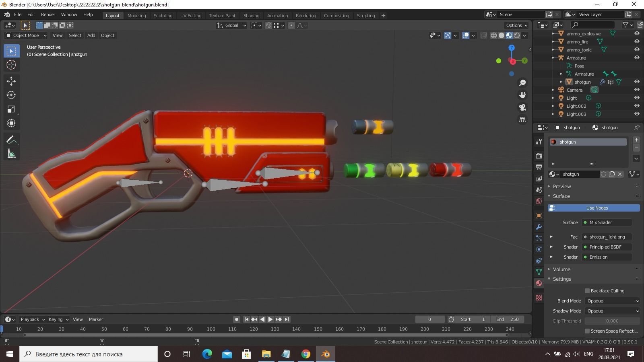
Task: Expand the Volume panel
Action: [x=561, y=269]
